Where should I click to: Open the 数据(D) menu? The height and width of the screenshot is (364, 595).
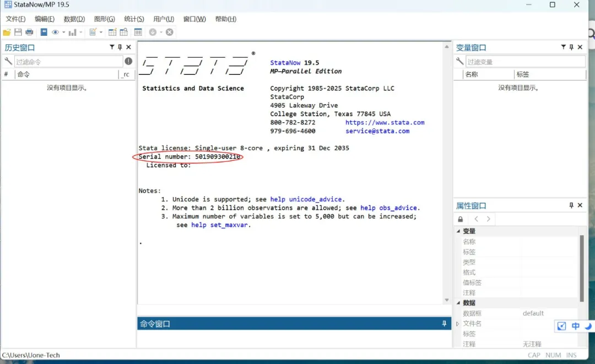74,19
